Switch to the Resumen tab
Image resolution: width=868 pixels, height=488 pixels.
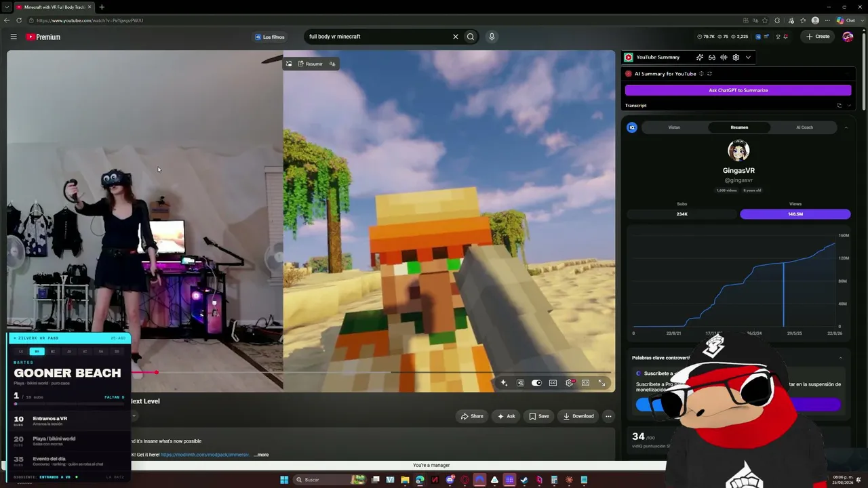point(739,127)
